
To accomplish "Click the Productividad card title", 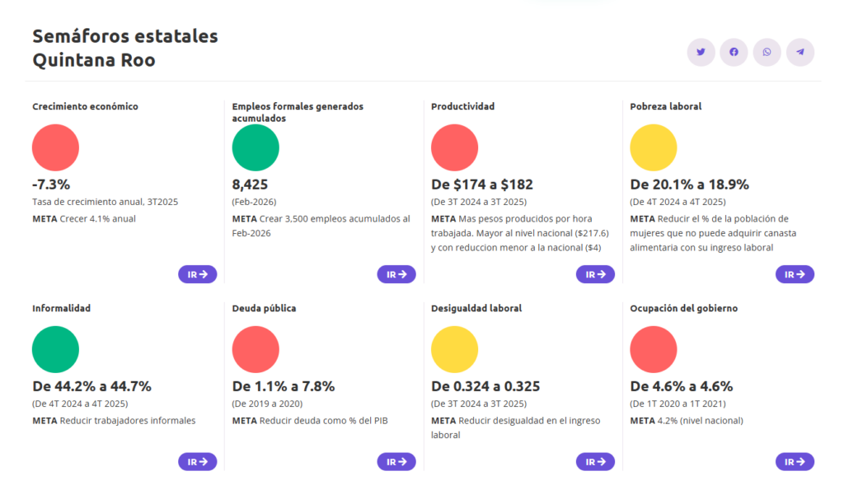I will click(x=462, y=106).
